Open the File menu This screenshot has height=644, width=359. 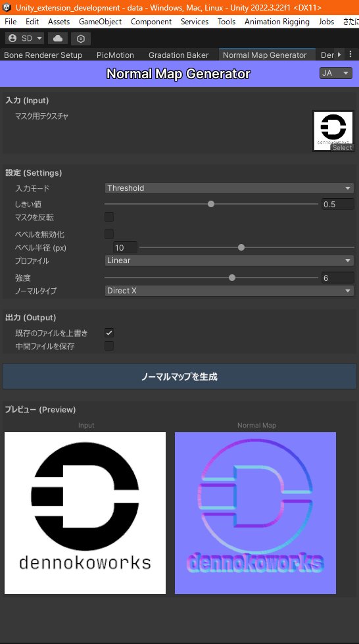11,21
